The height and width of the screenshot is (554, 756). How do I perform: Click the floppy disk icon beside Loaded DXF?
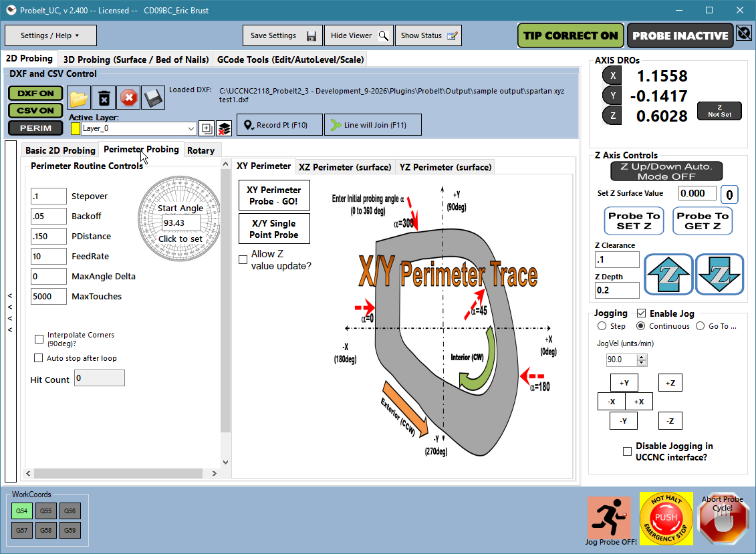click(x=153, y=98)
